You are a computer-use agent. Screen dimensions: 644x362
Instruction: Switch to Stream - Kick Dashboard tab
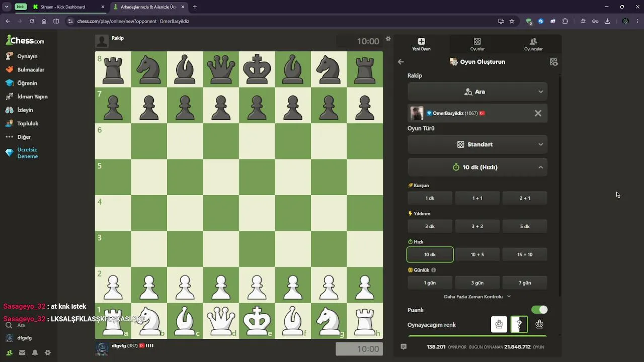coord(63,7)
